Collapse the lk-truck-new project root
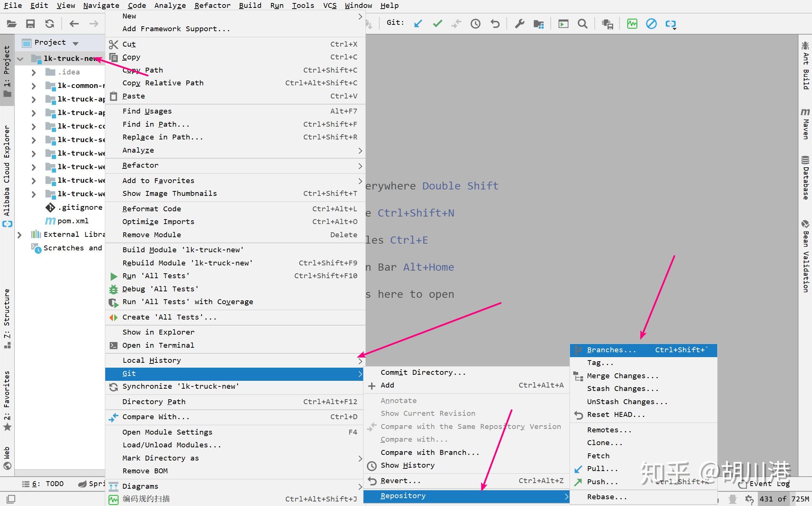 20,59
